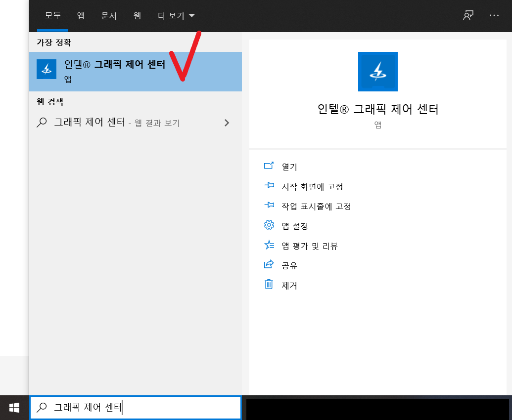Switch to the 웹 tab
This screenshot has height=420, width=512.
[x=137, y=15]
